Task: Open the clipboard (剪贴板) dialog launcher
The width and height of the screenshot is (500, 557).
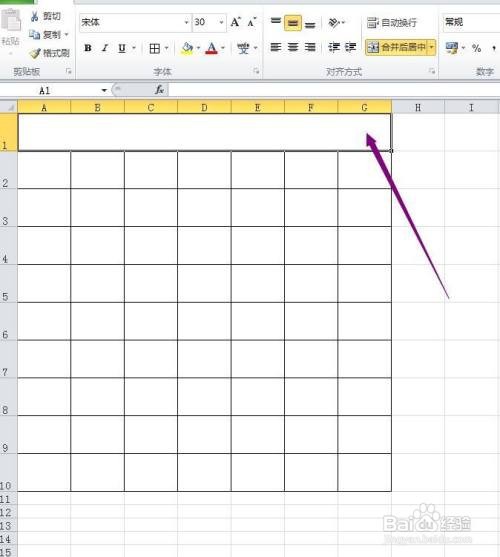Action: [x=69, y=72]
